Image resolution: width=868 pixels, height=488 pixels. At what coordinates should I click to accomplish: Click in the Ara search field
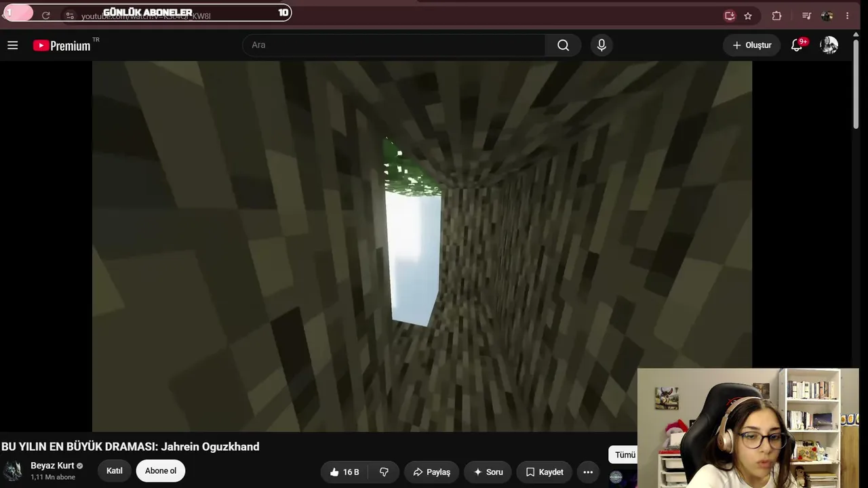tap(393, 45)
